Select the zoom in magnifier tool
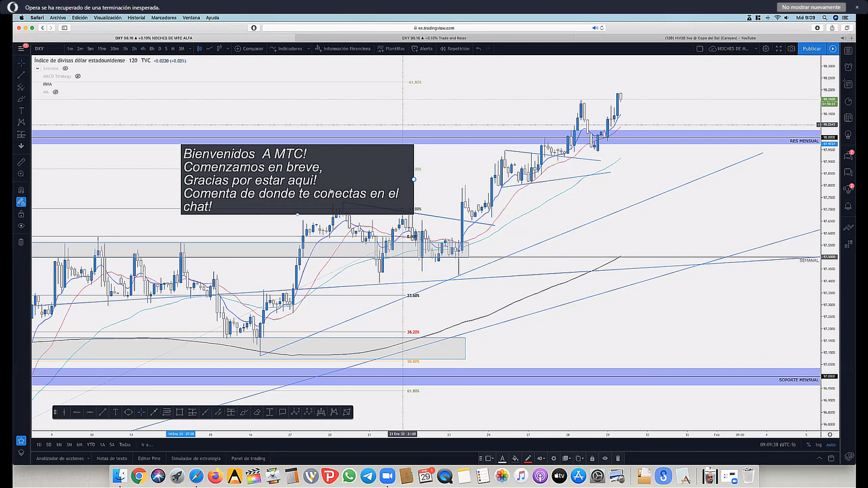This screenshot has height=488, width=868. click(21, 174)
